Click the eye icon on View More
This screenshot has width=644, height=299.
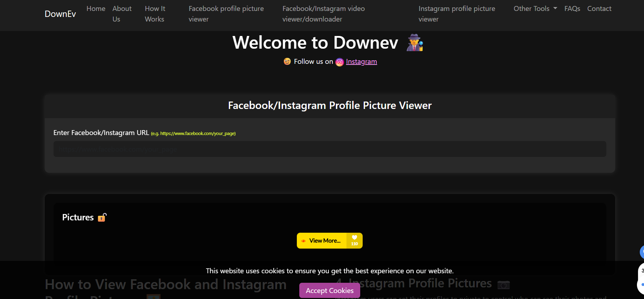pos(304,241)
